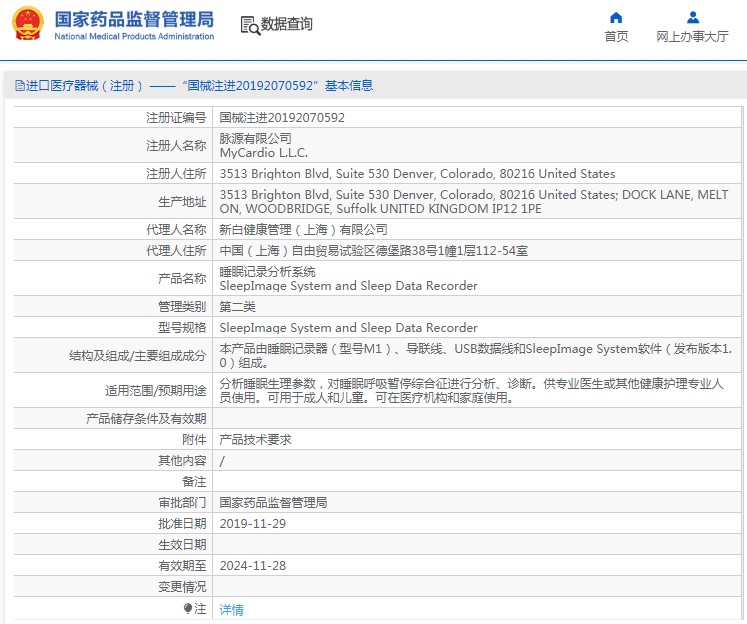Click attachment 产品技术要求
The width and height of the screenshot is (747, 624).
pos(255,440)
